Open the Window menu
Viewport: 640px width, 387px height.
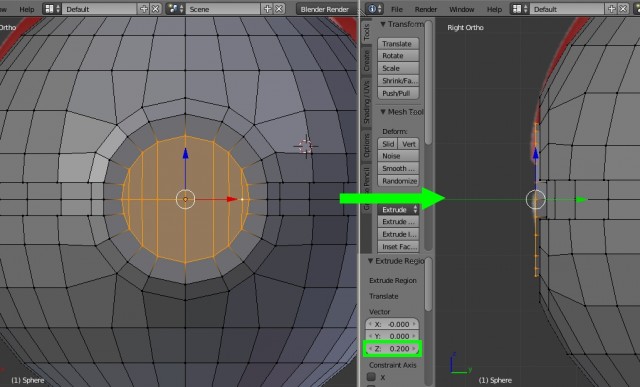[462, 9]
